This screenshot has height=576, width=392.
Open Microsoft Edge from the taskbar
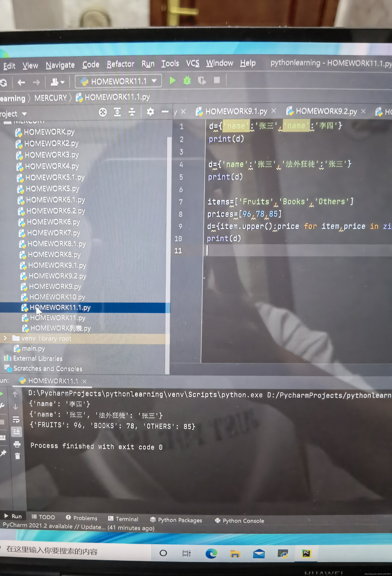[211, 553]
